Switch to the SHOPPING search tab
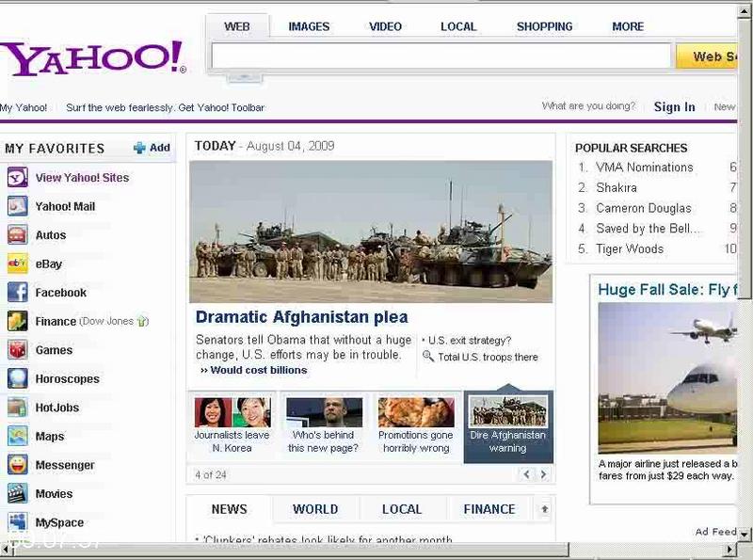753x560 pixels. pyautogui.click(x=545, y=26)
